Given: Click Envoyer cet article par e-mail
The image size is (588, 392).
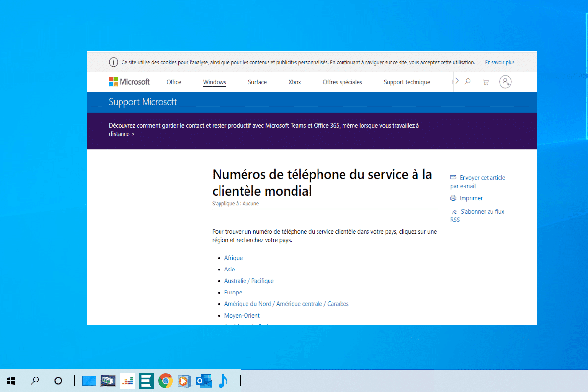Looking at the screenshot, I should tap(482, 178).
